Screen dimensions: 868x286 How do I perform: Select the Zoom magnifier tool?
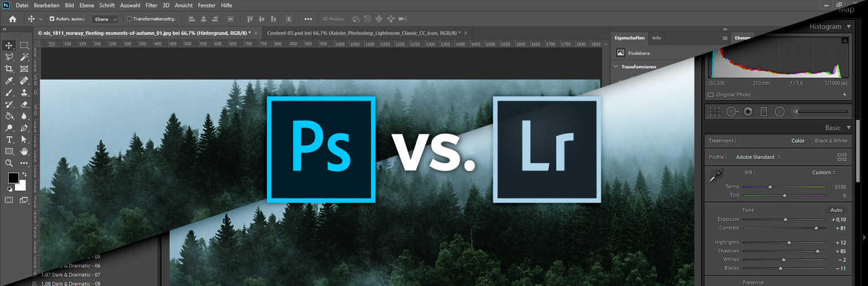click(x=9, y=163)
